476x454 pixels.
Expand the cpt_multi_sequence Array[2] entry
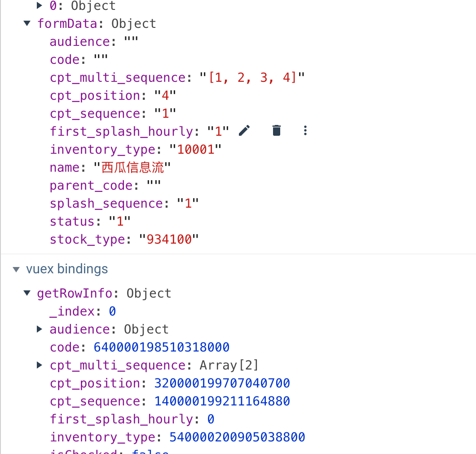click(x=40, y=365)
